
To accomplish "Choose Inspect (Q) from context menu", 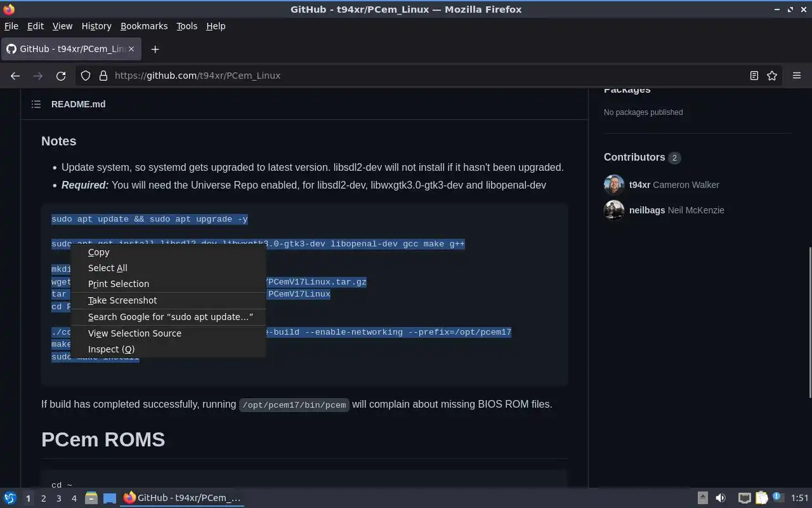I will tap(168, 349).
